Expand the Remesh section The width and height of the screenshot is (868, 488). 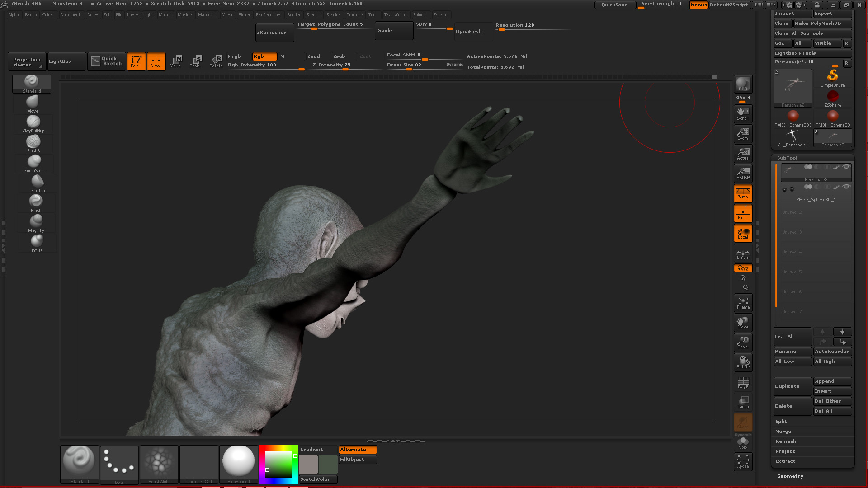(785, 441)
